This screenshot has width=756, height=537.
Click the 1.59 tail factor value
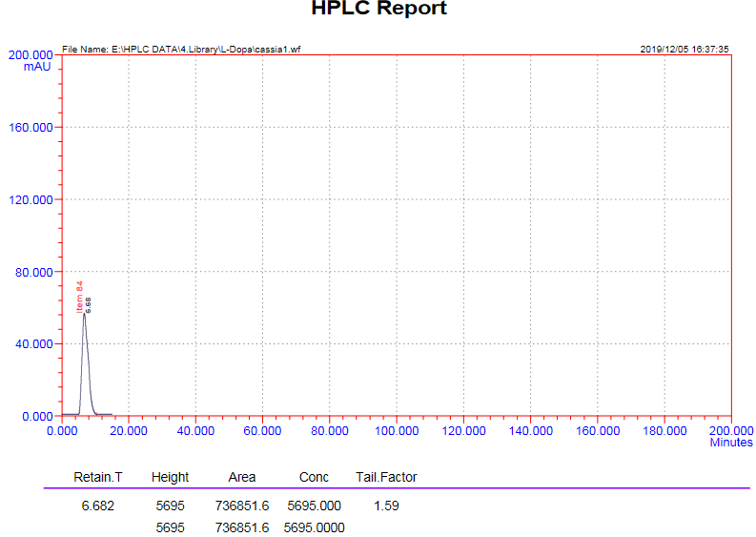coord(386,506)
